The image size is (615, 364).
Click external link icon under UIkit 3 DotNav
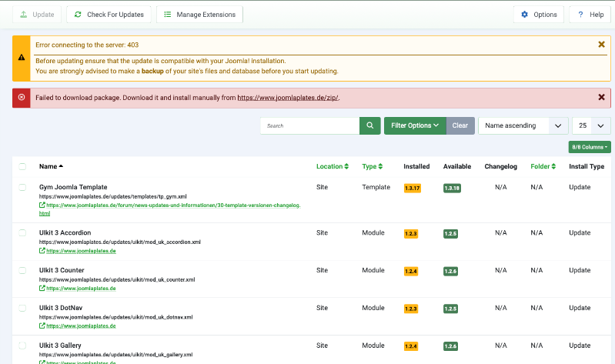[42, 326]
